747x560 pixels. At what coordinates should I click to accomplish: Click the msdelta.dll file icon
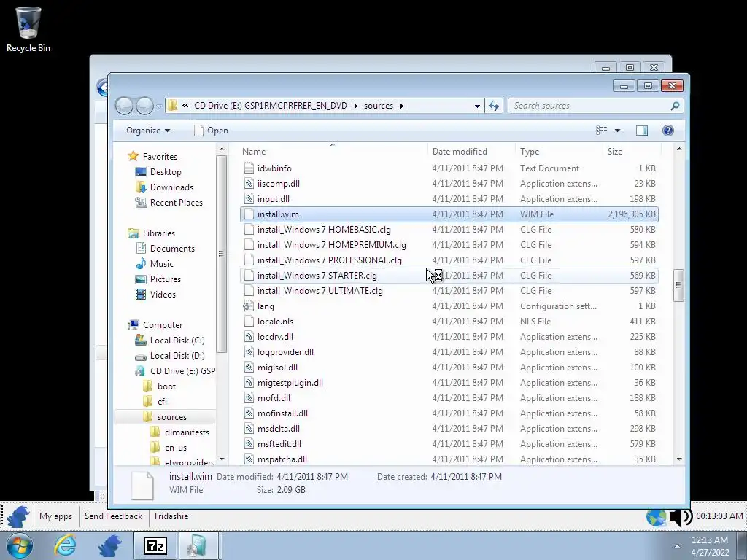pyautogui.click(x=249, y=429)
